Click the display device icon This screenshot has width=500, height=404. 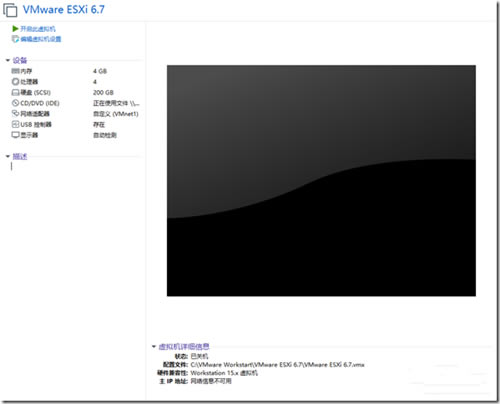click(x=16, y=135)
